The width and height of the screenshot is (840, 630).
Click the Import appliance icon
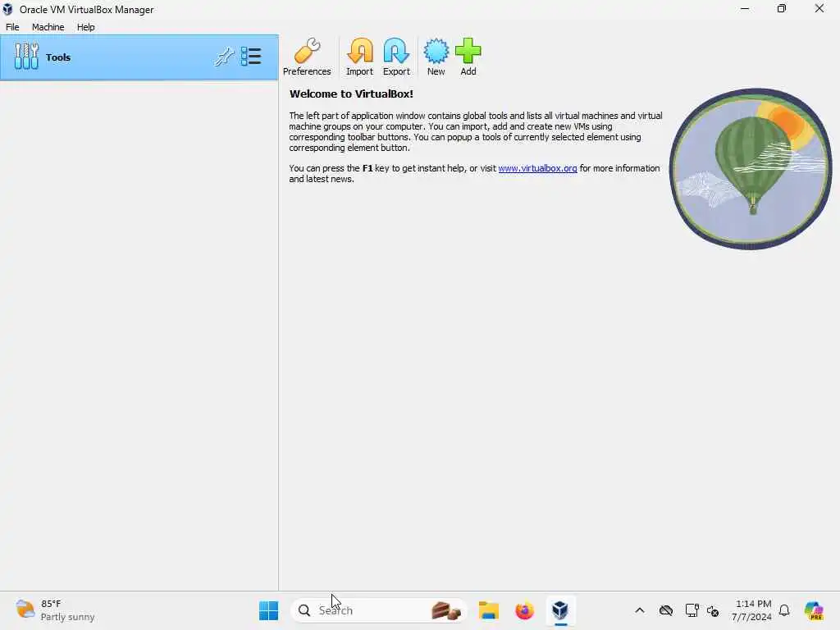359,57
